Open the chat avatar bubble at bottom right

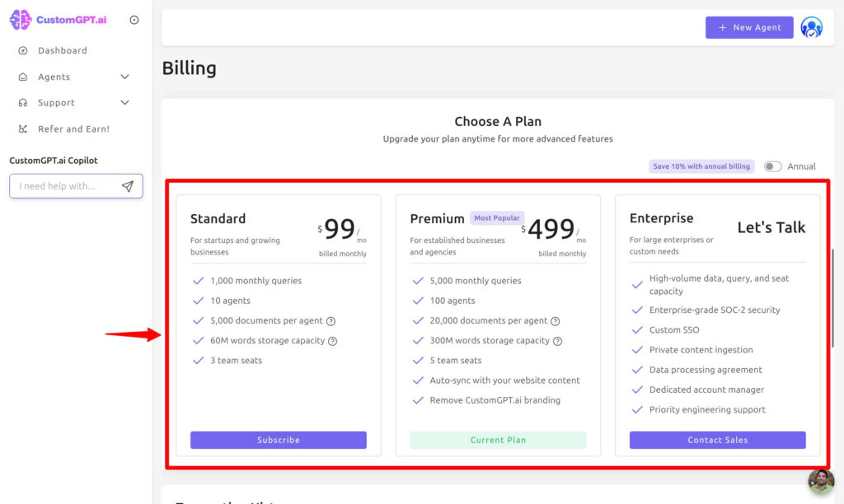821,481
